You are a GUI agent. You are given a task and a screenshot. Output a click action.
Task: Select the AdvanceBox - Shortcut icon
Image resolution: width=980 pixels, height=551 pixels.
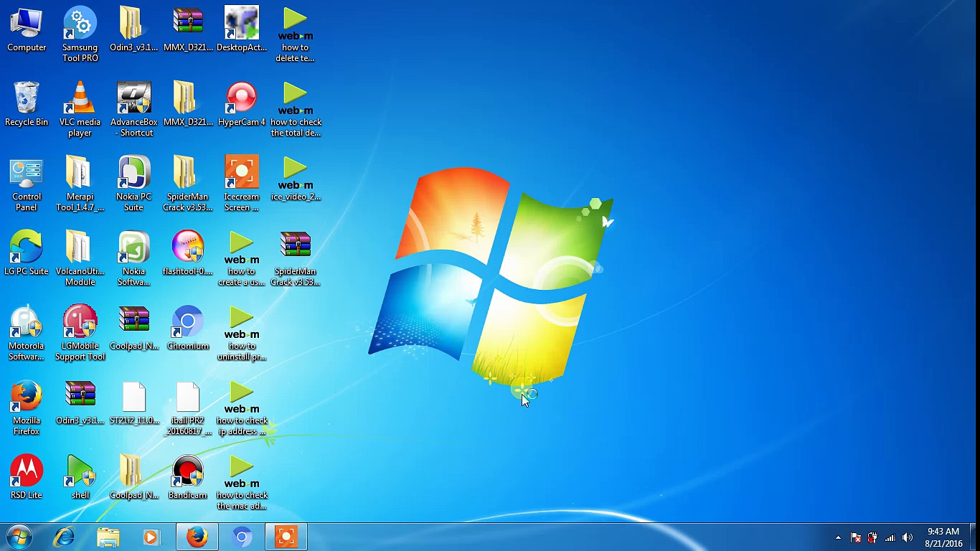134,109
